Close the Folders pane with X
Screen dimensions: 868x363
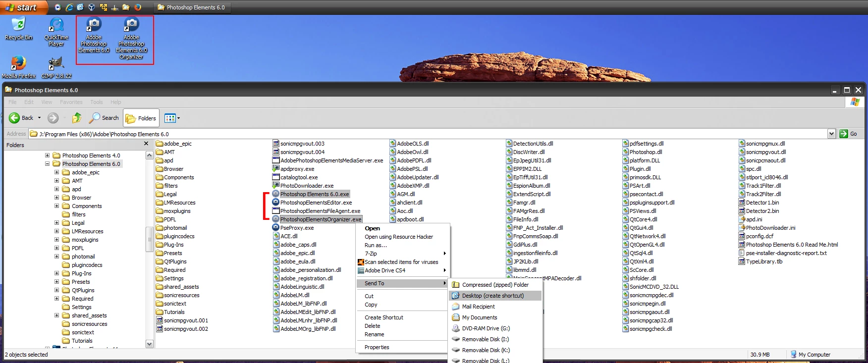click(146, 144)
